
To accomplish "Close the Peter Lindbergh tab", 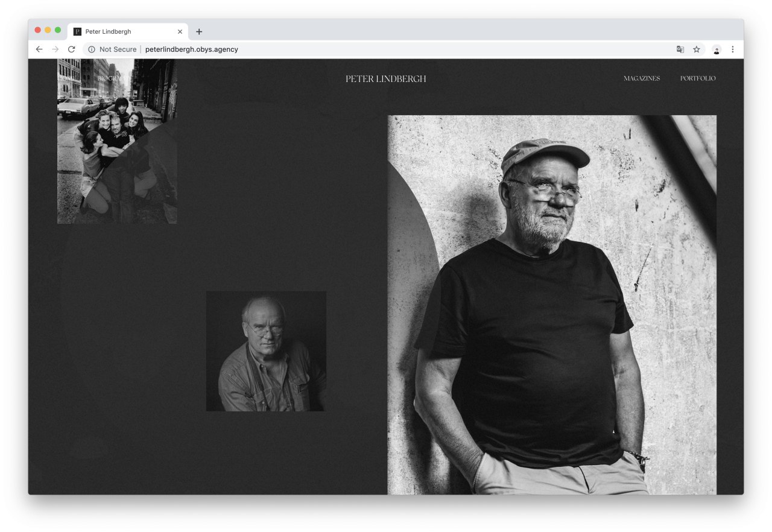I will tap(180, 31).
